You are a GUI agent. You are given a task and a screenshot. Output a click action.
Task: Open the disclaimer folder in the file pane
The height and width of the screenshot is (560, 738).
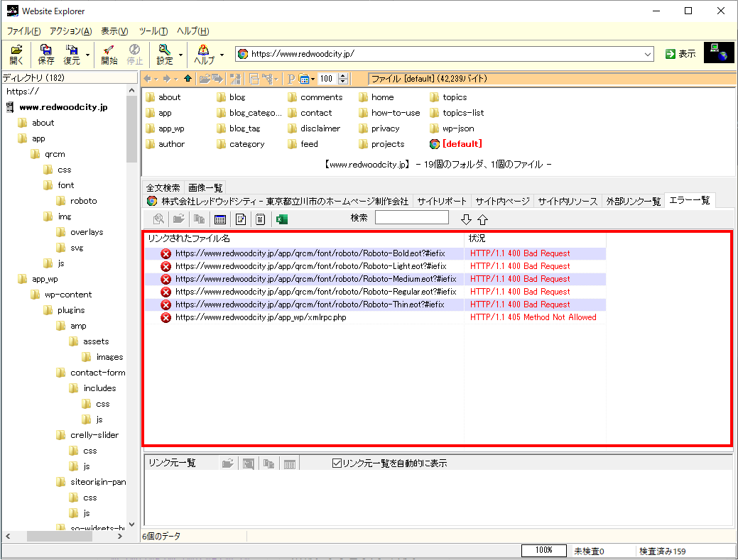coord(320,128)
